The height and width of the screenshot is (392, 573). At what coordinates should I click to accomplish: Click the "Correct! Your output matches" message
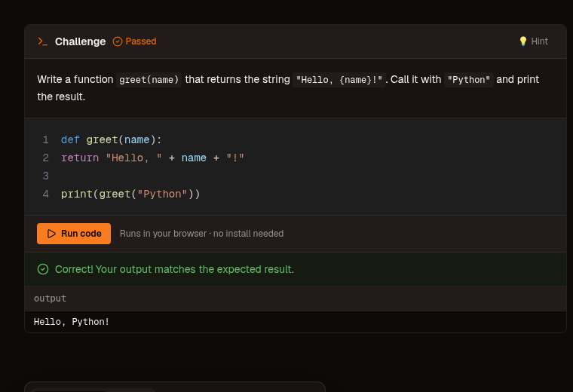174,269
